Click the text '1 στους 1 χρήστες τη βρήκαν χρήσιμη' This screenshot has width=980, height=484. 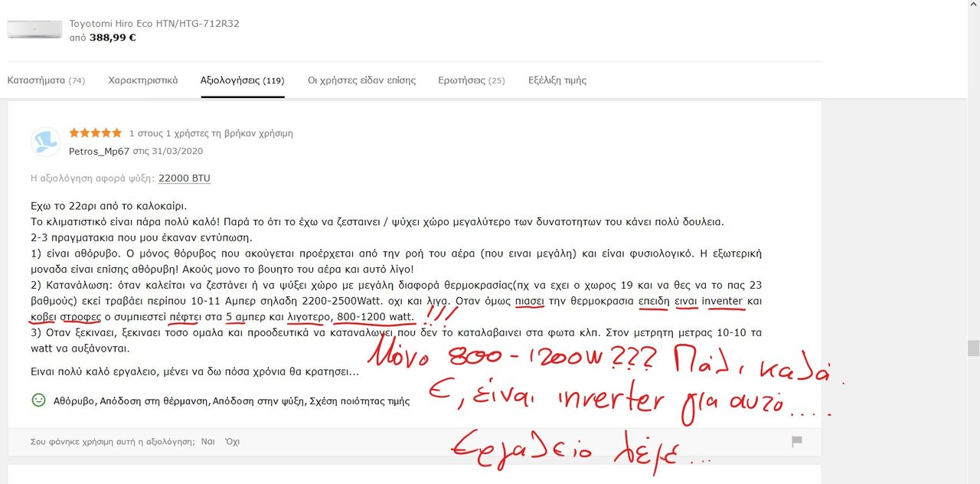(211, 133)
